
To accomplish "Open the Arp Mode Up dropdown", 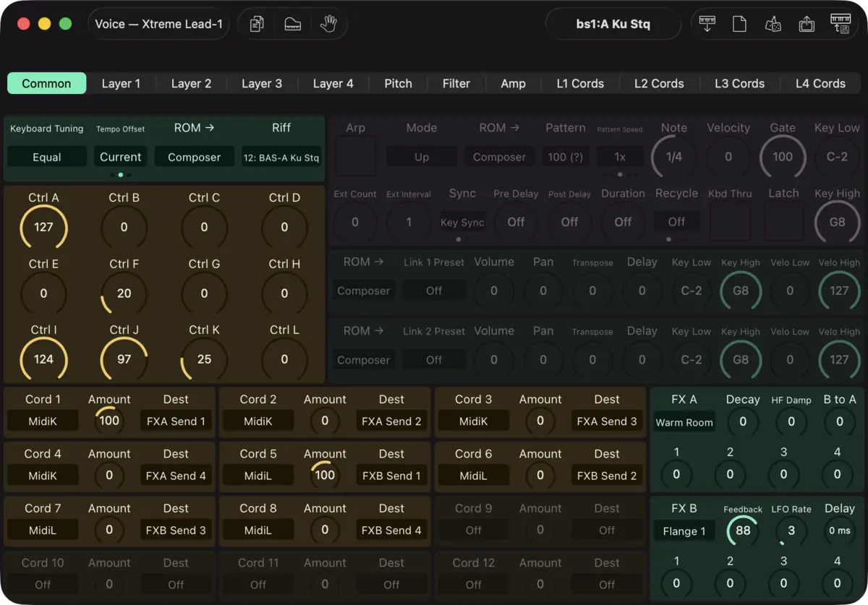I will pos(422,157).
